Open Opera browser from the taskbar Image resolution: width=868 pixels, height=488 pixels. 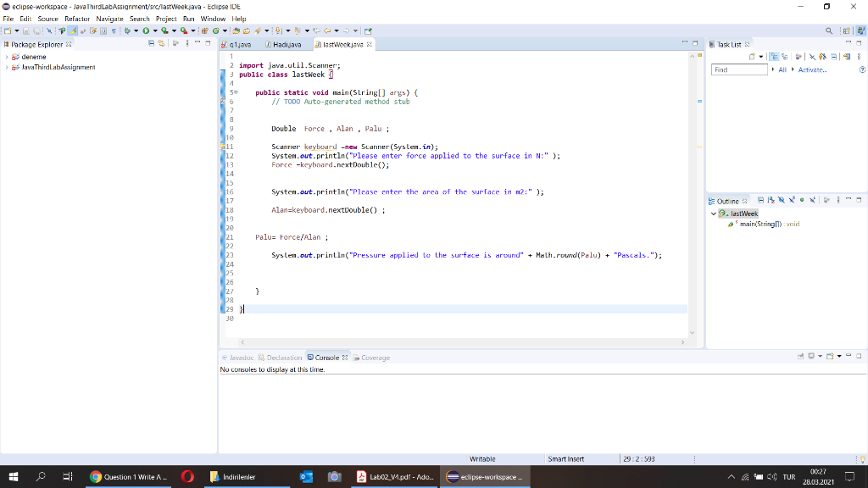point(187,476)
